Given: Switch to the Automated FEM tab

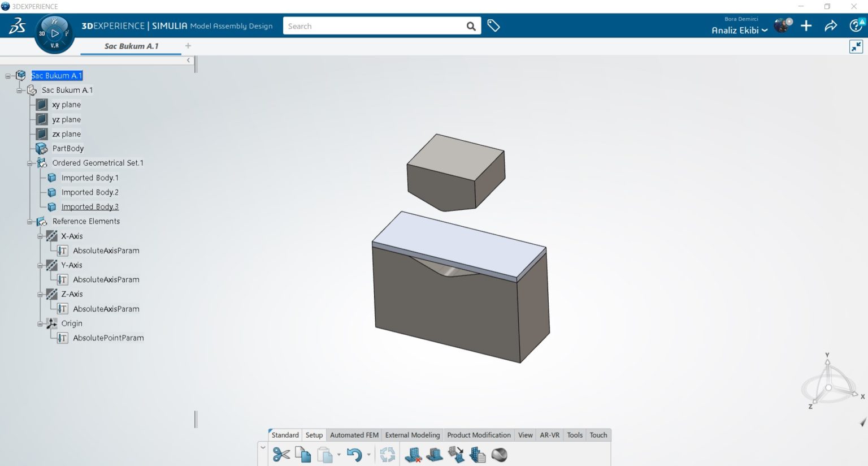Looking at the screenshot, I should coord(354,435).
